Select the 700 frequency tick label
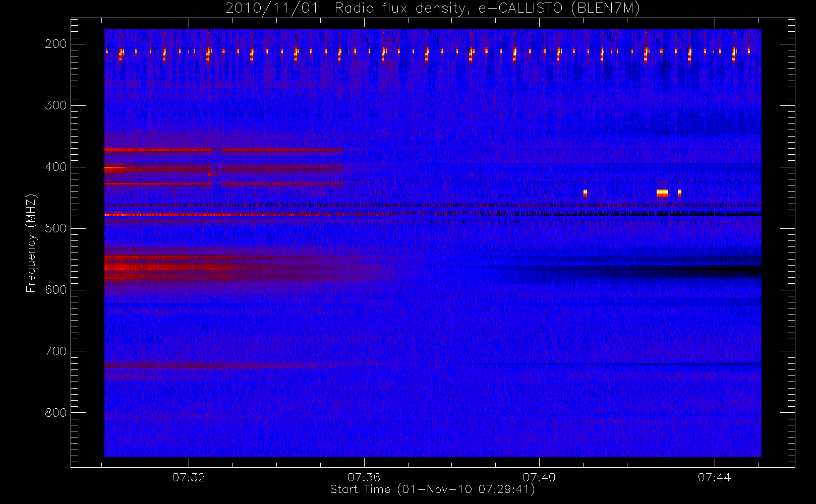Image resolution: width=816 pixels, height=504 pixels. [56, 351]
